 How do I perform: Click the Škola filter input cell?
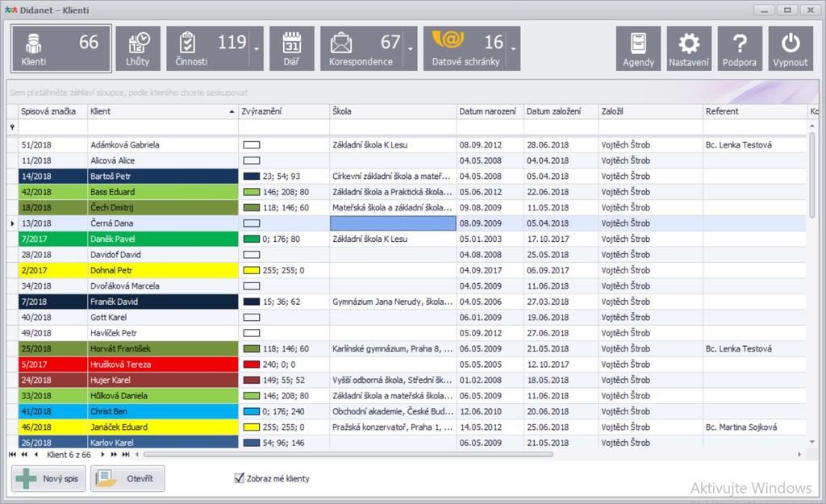(393, 127)
